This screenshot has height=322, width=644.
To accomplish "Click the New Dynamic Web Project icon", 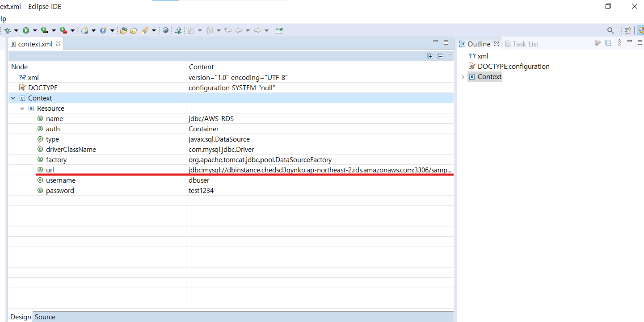I will pos(84,30).
